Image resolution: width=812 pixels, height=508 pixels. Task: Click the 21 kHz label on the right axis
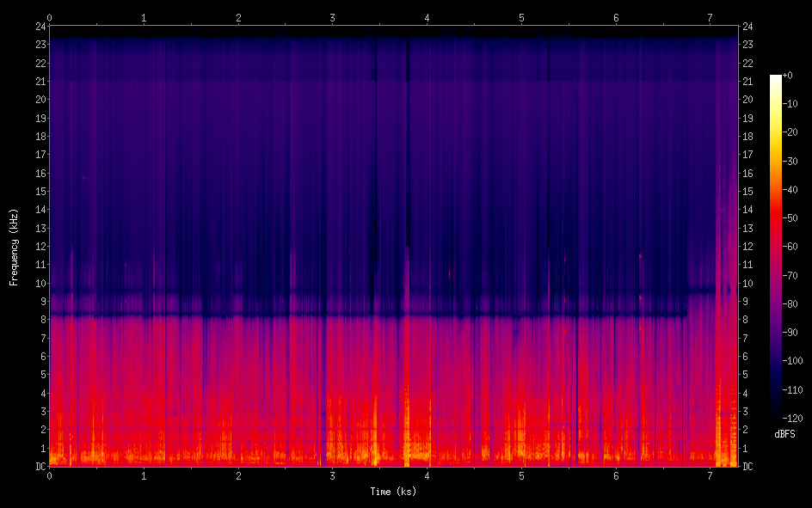pos(747,81)
